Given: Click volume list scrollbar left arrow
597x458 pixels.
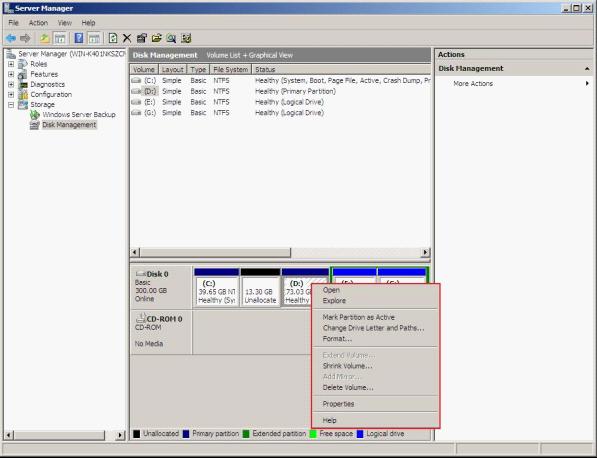Looking at the screenshot, I should point(135,252).
